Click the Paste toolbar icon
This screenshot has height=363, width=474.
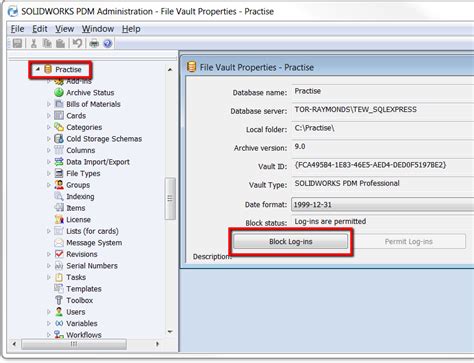pyautogui.click(x=60, y=43)
